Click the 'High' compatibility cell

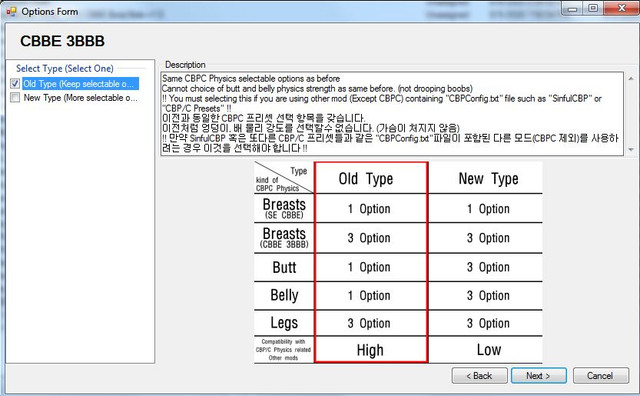click(370, 350)
